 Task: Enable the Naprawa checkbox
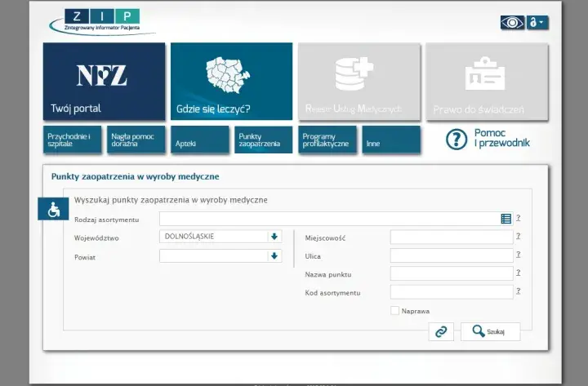pyautogui.click(x=395, y=311)
